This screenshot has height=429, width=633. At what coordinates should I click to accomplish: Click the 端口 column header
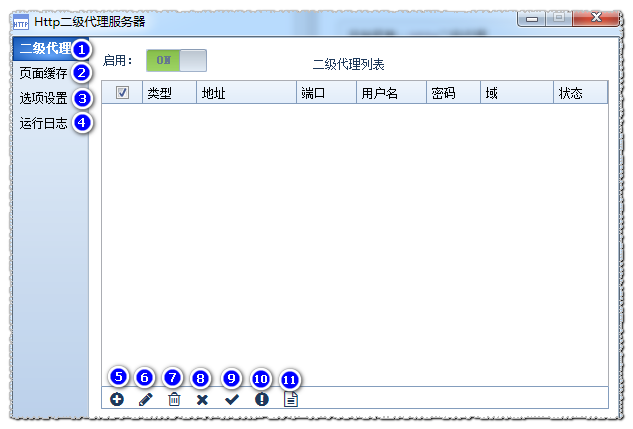pos(313,93)
